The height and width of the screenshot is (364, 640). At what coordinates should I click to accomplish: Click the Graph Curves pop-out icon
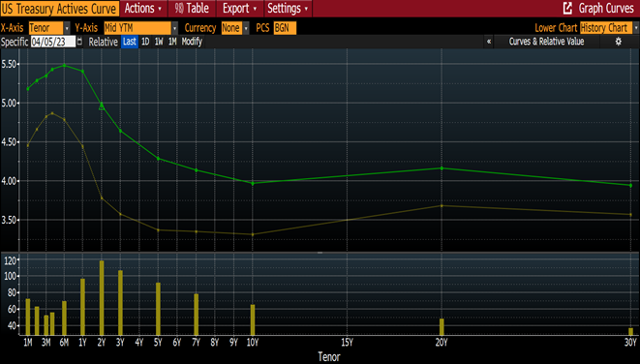point(567,8)
